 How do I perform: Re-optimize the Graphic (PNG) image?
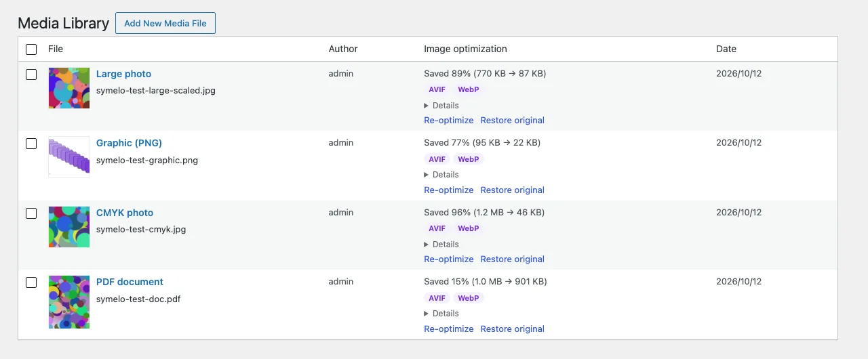(449, 190)
